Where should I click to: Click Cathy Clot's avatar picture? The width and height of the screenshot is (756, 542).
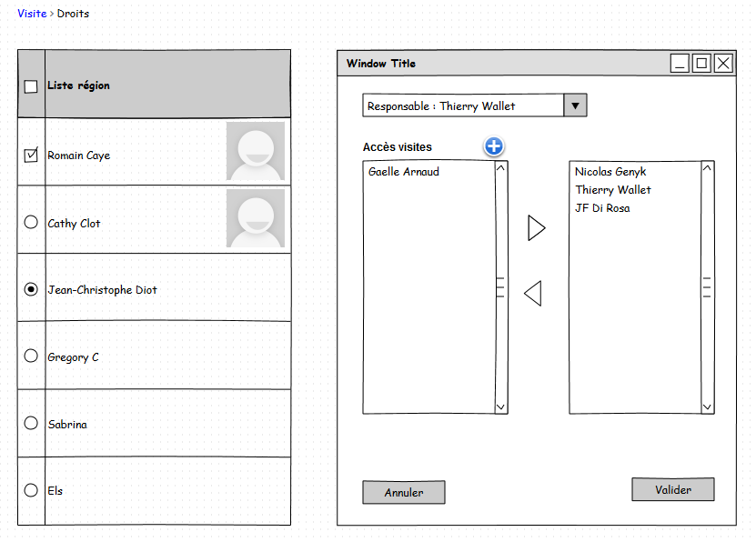pos(255,218)
